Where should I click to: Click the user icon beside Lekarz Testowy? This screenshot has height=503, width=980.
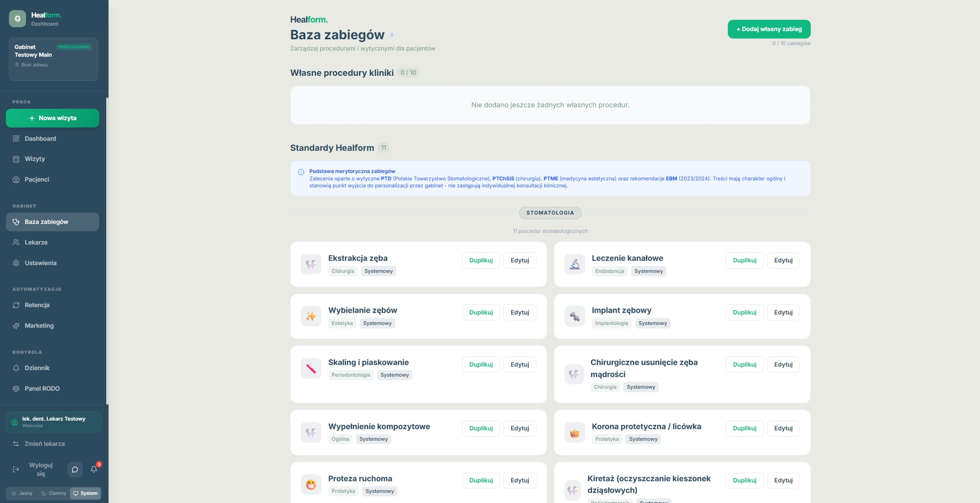click(15, 422)
